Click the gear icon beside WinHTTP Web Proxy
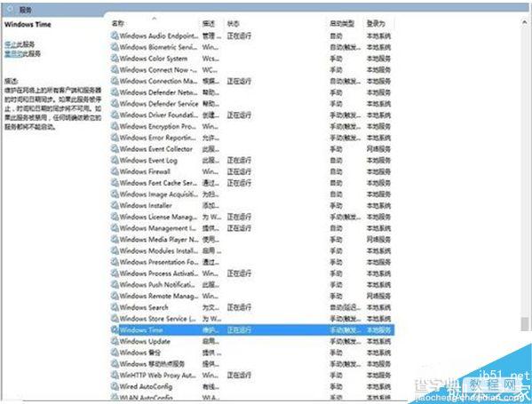 115,375
